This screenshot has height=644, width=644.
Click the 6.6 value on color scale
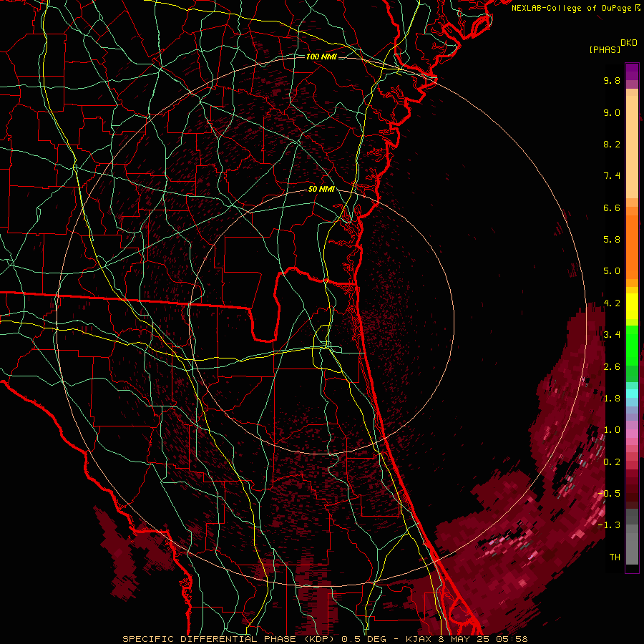point(612,208)
